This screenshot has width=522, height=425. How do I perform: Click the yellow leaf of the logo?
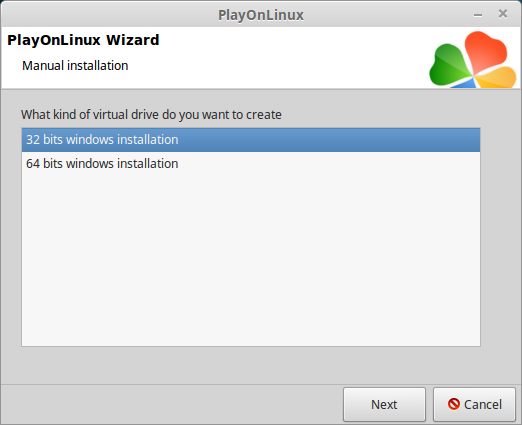(497, 78)
